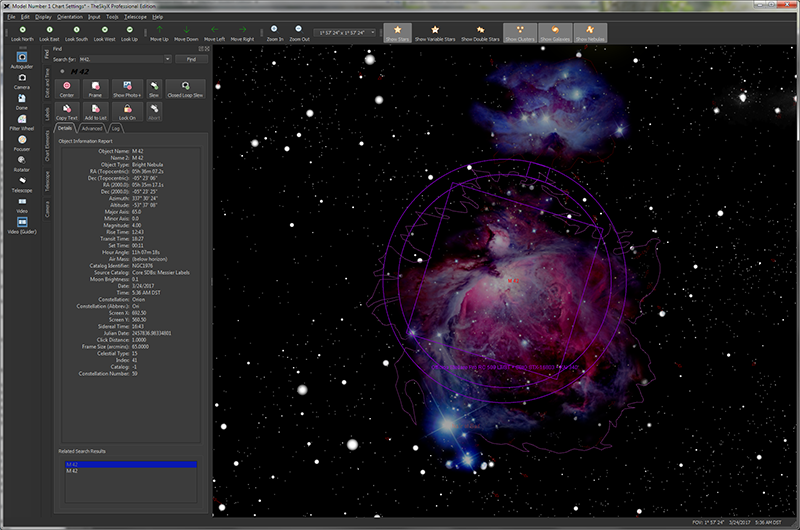Switch to the Log tab
Screen dimensions: 800x530
[116, 129]
